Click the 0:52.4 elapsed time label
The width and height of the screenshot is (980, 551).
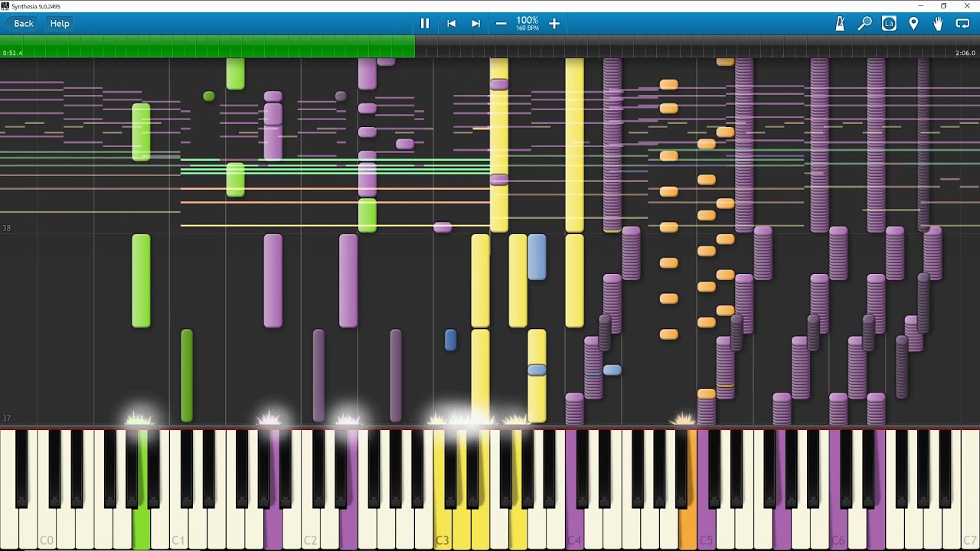coord(12,53)
